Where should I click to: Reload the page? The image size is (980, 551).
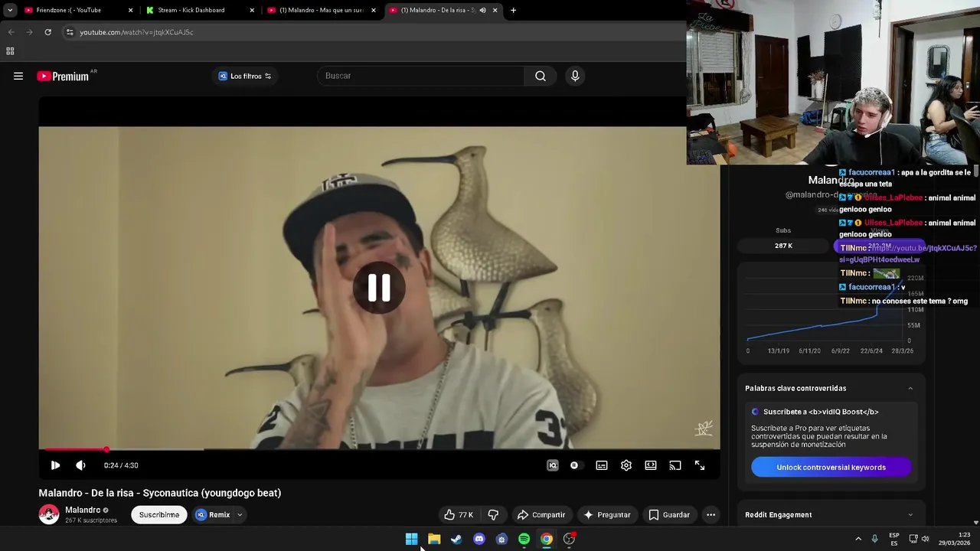(47, 32)
